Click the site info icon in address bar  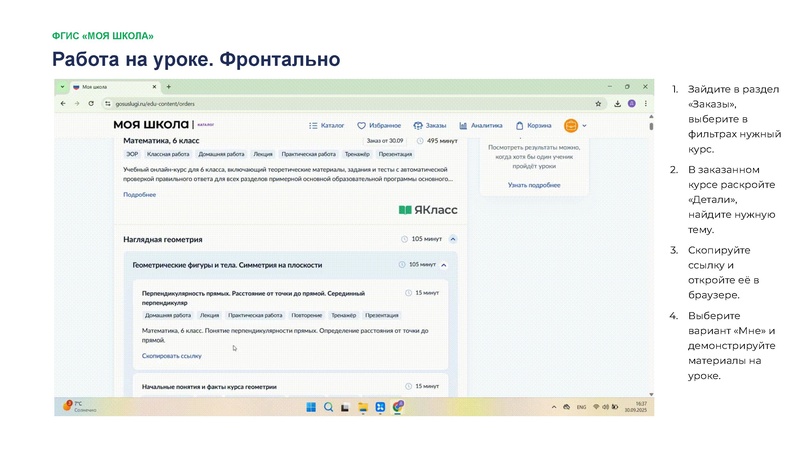coord(108,104)
